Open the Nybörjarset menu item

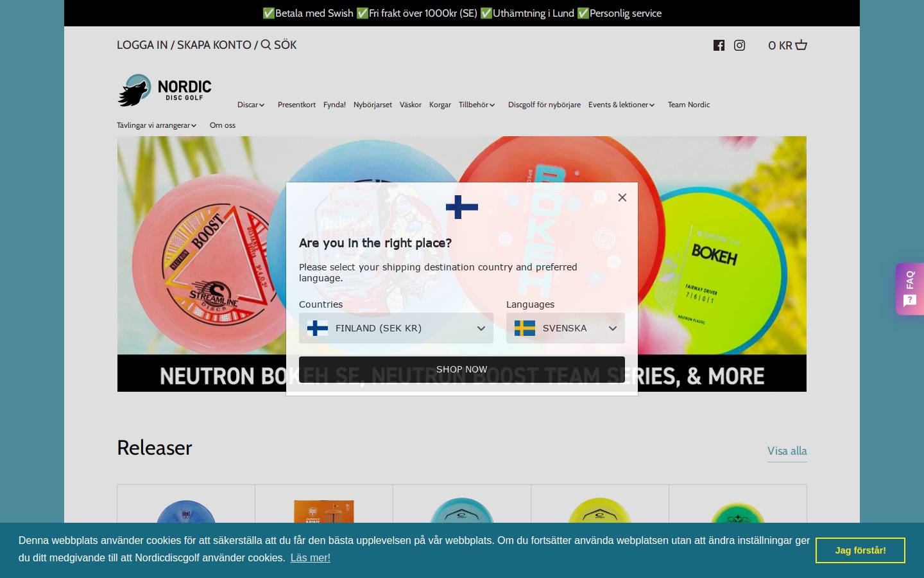[373, 105]
